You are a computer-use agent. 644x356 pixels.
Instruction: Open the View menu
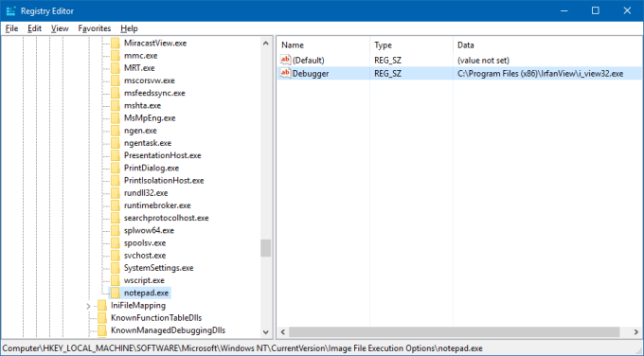pos(60,28)
